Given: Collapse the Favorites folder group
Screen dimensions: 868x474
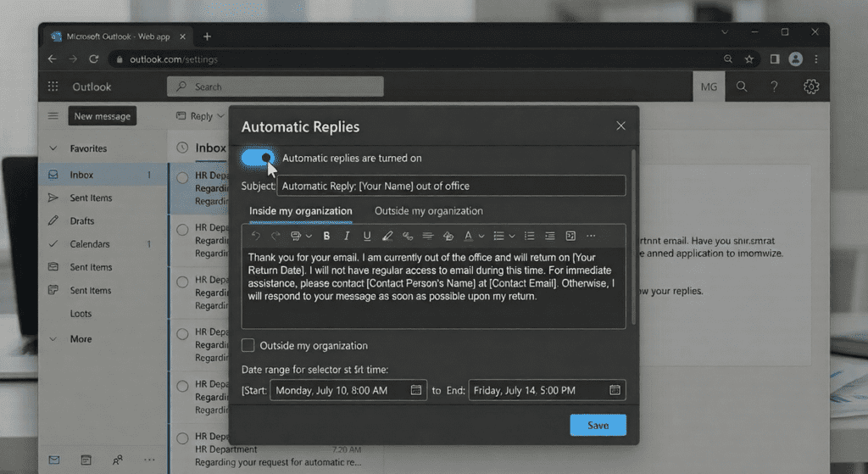Looking at the screenshot, I should coord(53,148).
